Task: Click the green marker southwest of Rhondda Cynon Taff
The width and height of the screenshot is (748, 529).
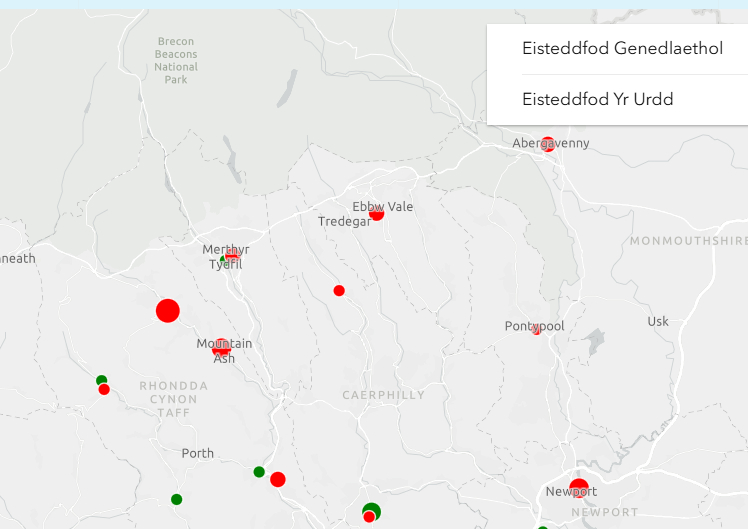Action: tap(101, 380)
